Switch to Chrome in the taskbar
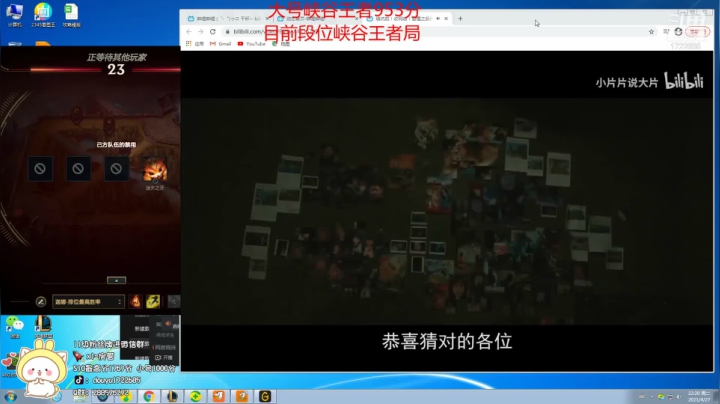The image size is (720, 404). click(149, 397)
